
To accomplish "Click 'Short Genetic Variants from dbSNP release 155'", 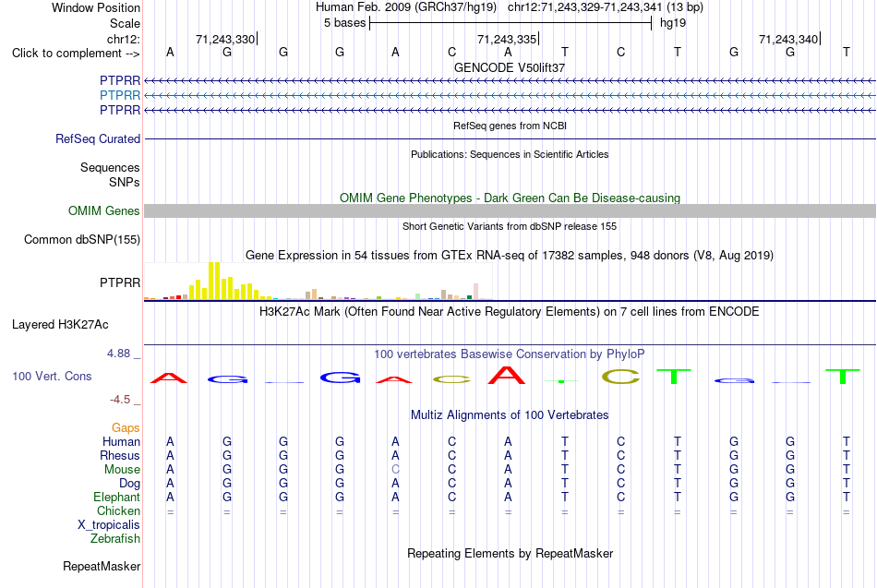I will 510,226.
